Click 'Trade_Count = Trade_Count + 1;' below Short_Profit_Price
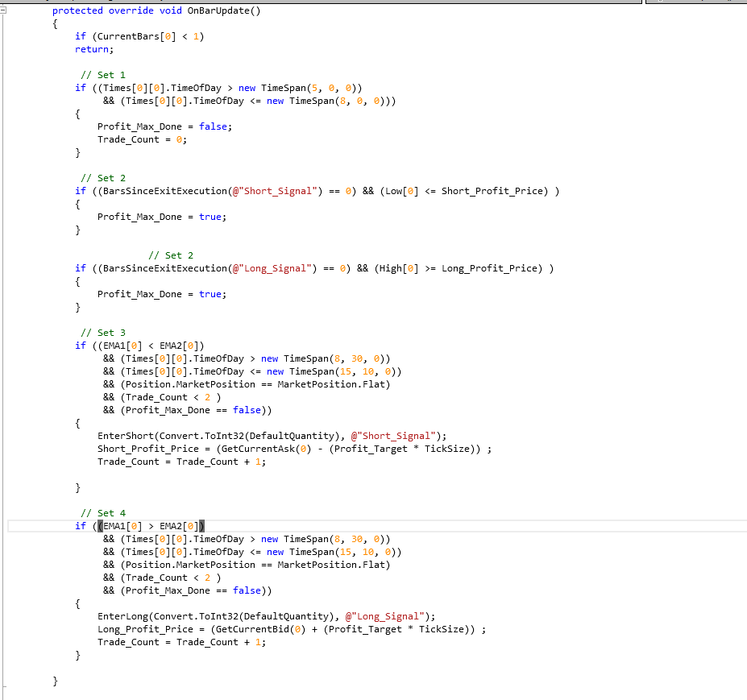Screen dimensions: 747x700 (x=181, y=462)
